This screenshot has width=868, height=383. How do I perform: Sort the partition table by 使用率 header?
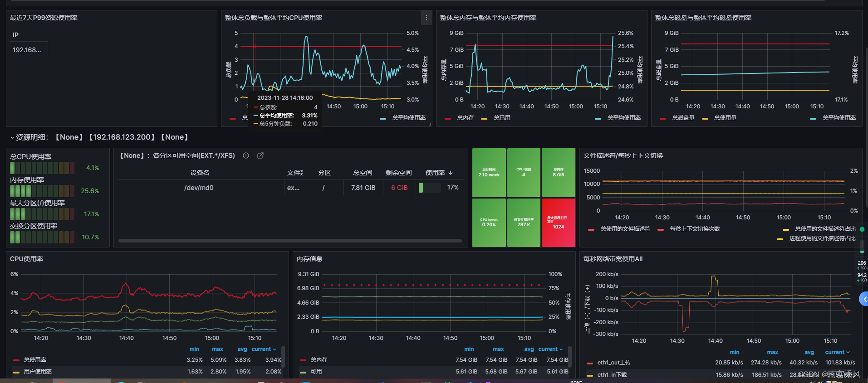(435, 173)
